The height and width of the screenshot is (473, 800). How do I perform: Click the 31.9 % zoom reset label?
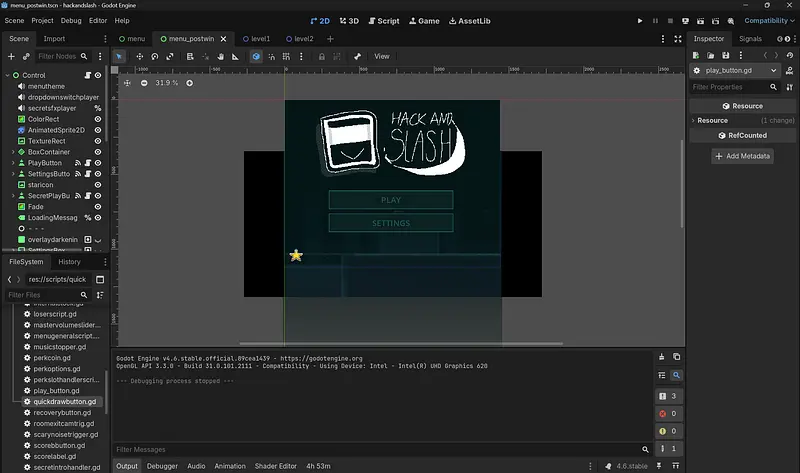pyautogui.click(x=166, y=83)
